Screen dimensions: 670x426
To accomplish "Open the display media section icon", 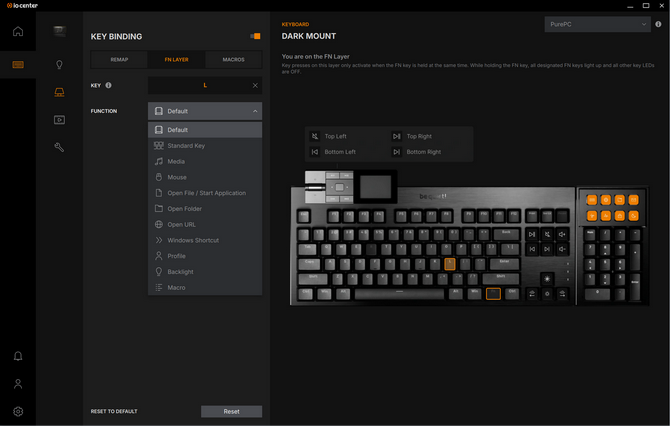I will click(59, 120).
